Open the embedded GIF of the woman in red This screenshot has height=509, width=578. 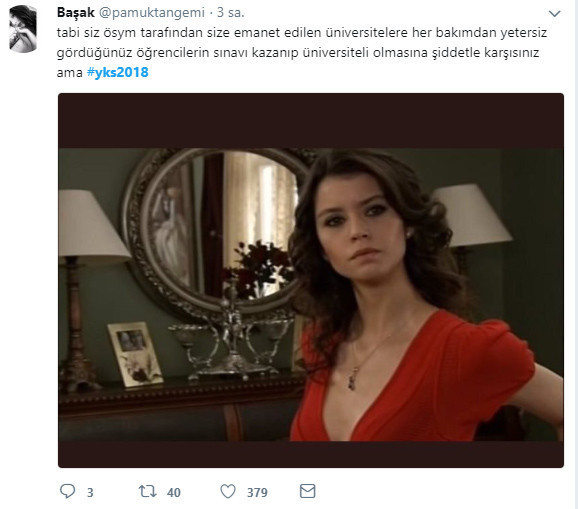311,280
